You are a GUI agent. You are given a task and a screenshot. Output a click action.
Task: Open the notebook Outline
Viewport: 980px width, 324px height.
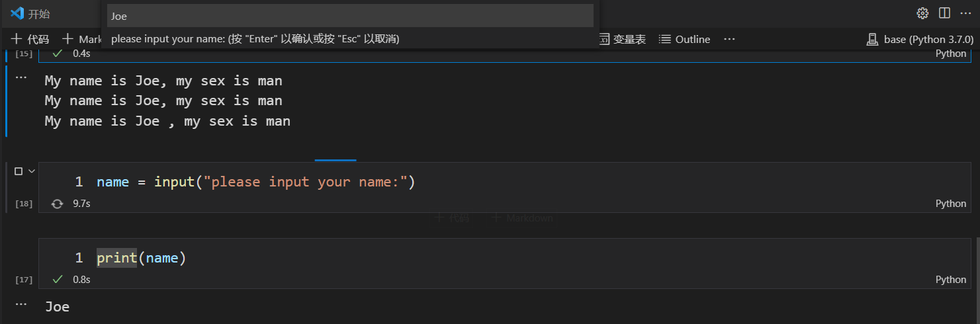point(685,39)
